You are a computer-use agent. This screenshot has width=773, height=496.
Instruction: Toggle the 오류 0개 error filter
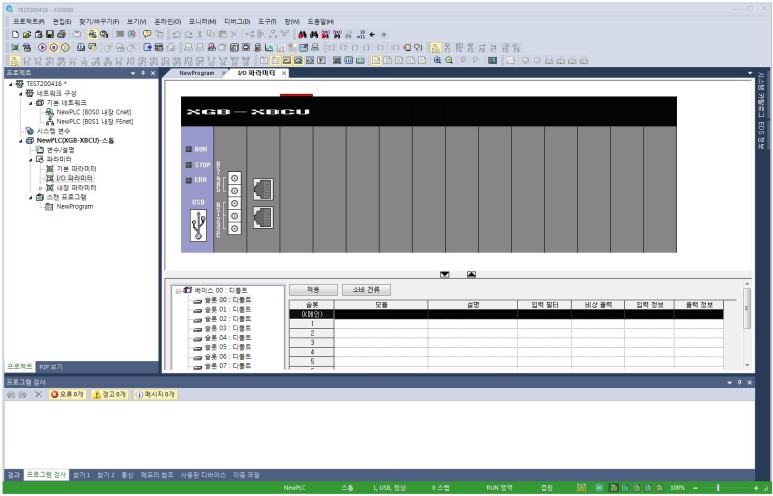pos(68,394)
